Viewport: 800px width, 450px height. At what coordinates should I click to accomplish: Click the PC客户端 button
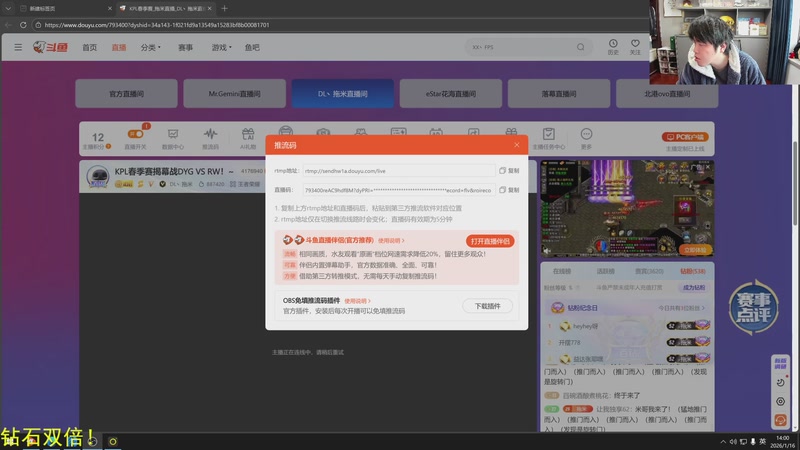(685, 137)
